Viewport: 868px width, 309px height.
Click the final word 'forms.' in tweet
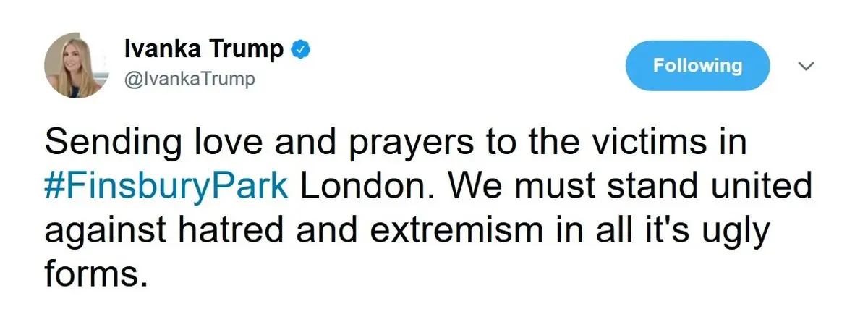coord(91,274)
